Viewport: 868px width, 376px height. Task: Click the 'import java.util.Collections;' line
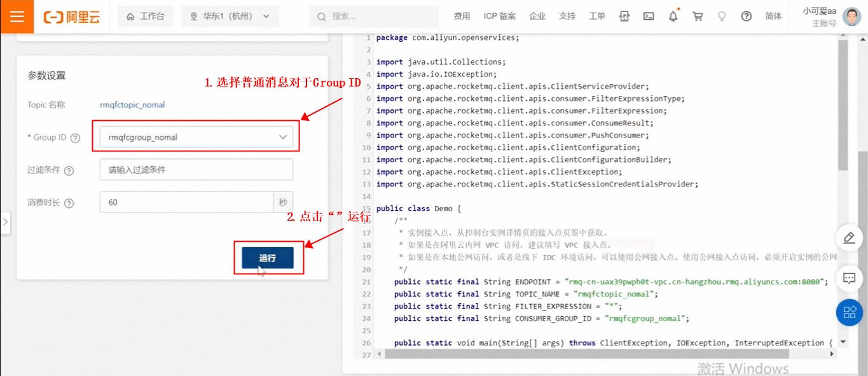click(x=441, y=62)
